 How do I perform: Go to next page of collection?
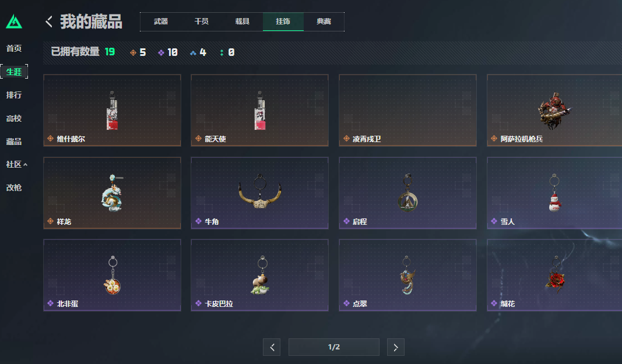[395, 347]
